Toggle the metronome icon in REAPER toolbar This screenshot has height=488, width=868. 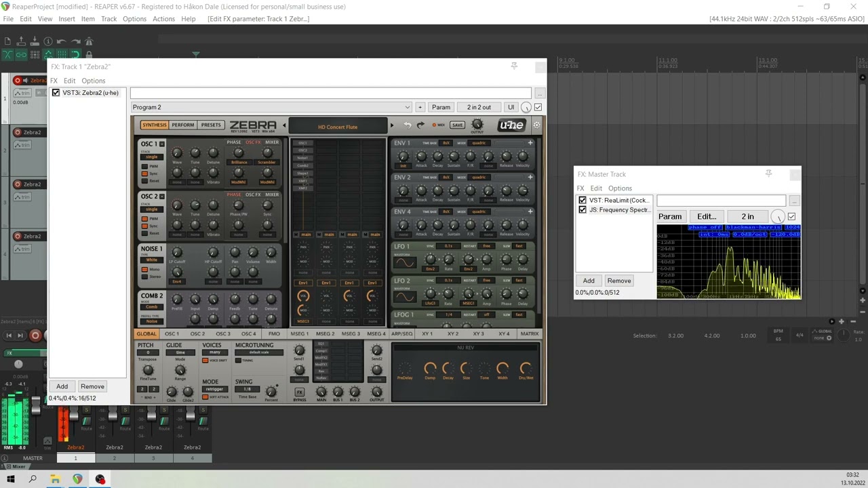(89, 42)
